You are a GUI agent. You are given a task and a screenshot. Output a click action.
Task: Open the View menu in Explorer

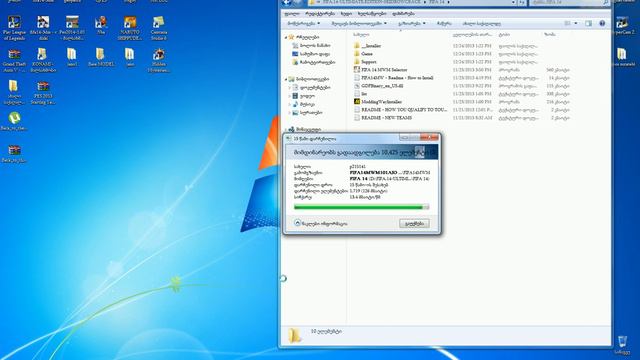pyautogui.click(x=346, y=13)
